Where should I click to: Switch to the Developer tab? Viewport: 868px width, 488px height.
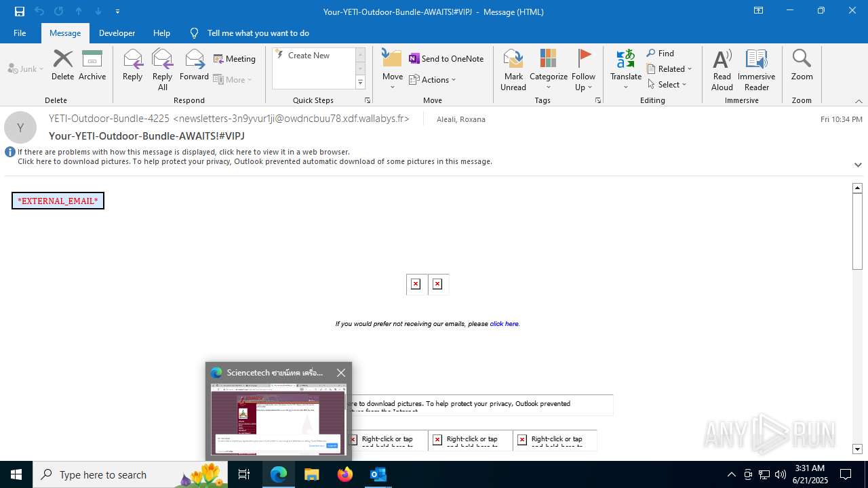(117, 33)
